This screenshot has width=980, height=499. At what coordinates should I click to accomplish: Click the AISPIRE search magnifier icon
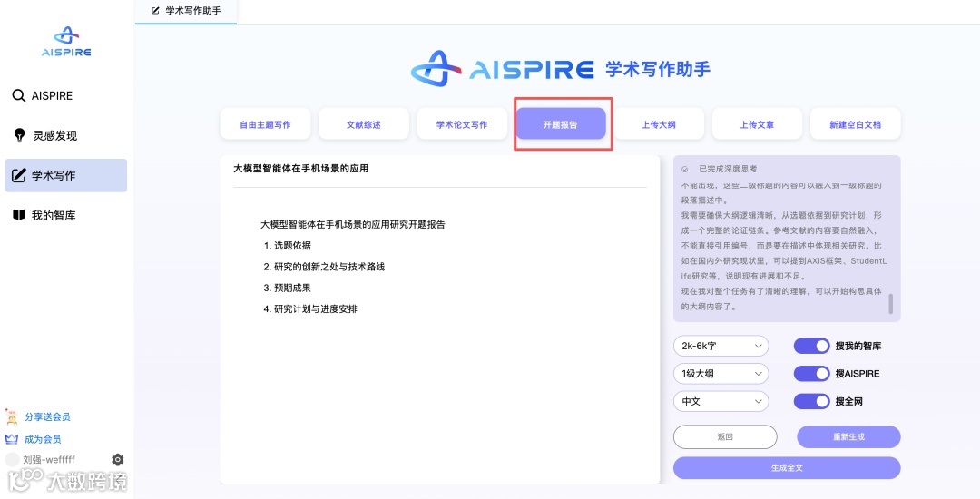coord(19,95)
